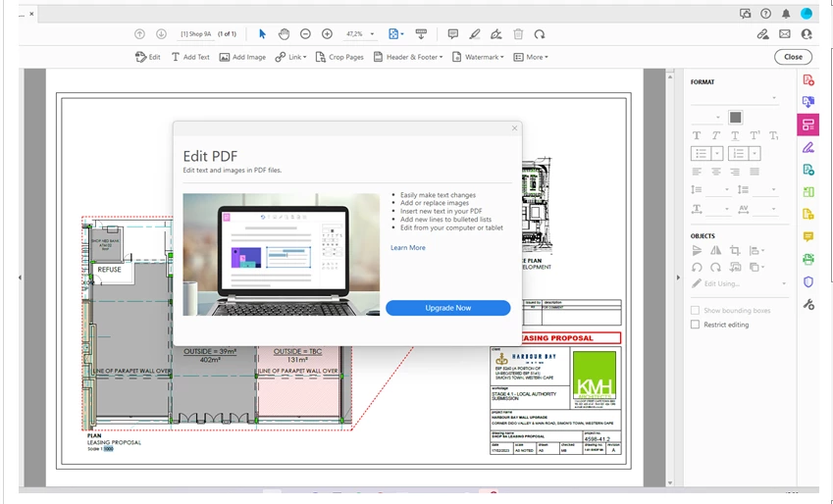Open Fill & Sign purple pen tool
Viewport: 833px width, 504px height.
(808, 147)
